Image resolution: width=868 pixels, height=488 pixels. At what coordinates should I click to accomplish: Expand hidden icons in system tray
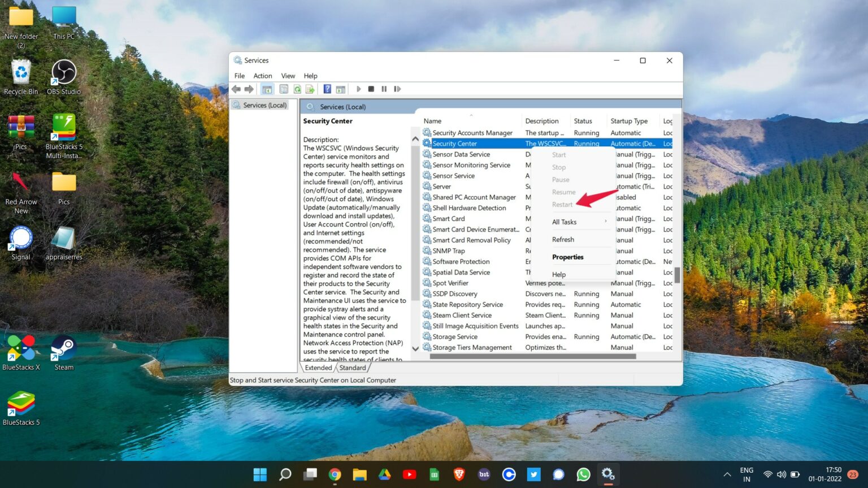coord(727,474)
